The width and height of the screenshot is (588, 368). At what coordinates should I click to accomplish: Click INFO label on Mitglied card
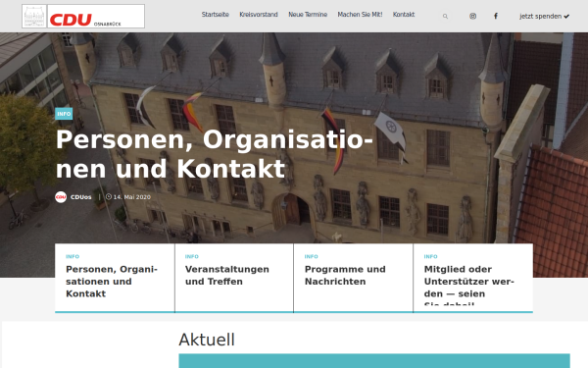pyautogui.click(x=431, y=256)
